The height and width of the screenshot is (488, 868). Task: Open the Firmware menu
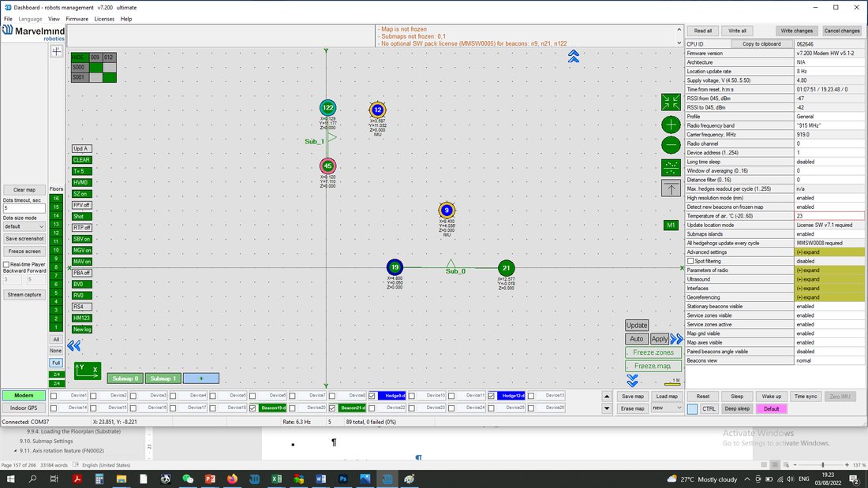pyautogui.click(x=77, y=19)
